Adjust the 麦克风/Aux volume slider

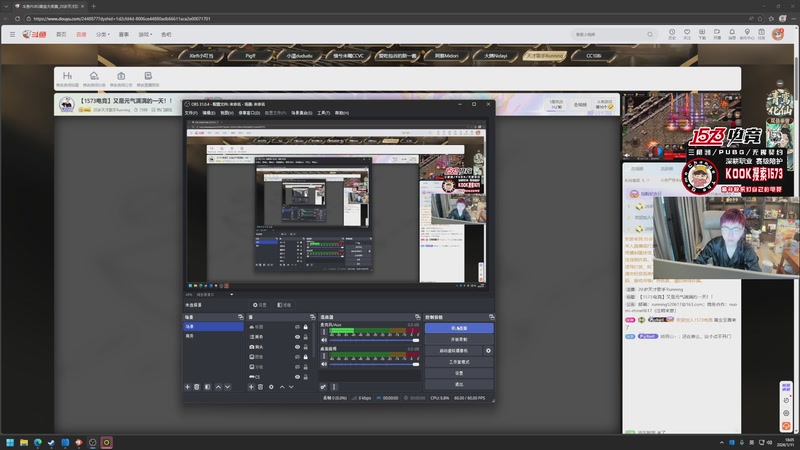(374, 340)
